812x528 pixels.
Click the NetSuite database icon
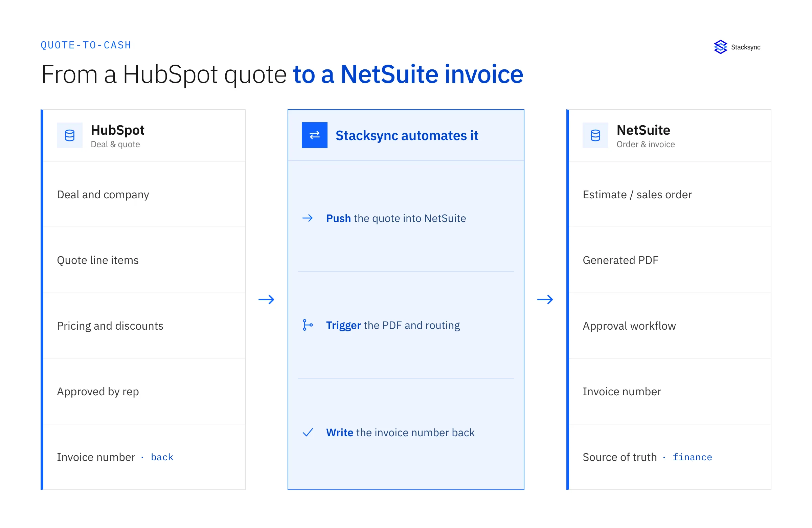pos(595,135)
